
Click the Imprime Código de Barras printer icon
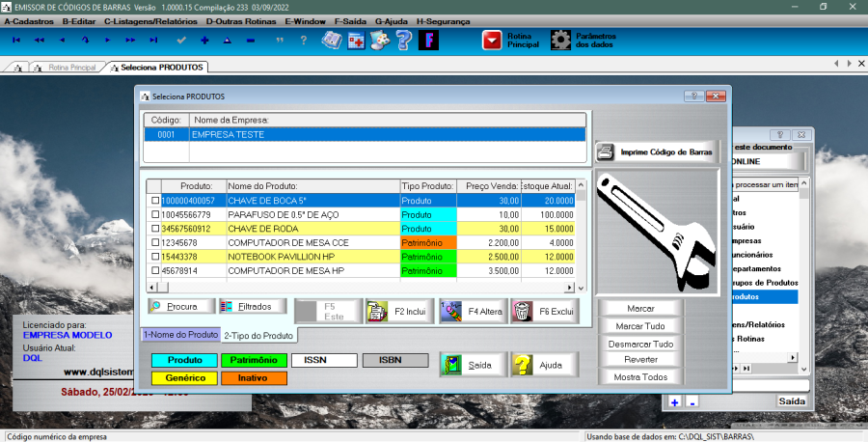click(x=605, y=152)
